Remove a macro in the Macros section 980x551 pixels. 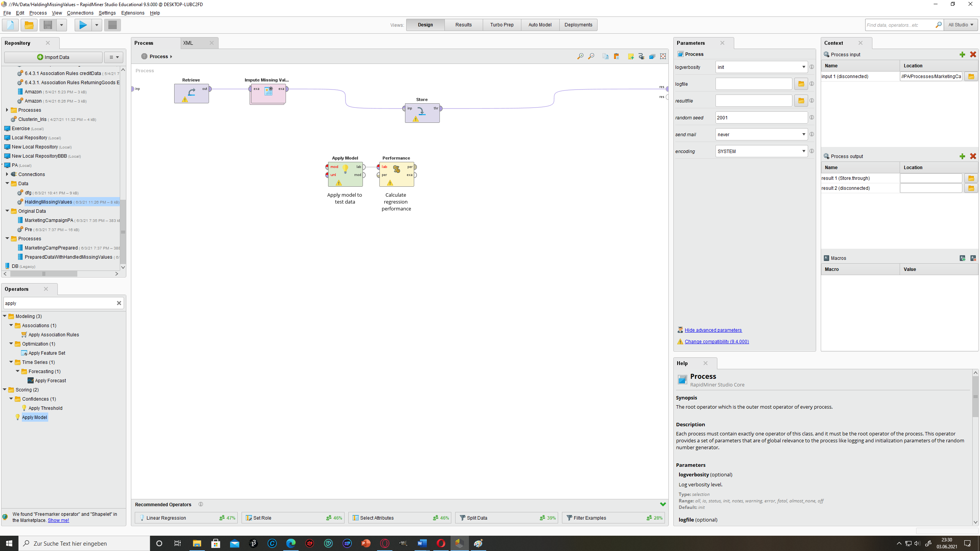click(x=973, y=258)
